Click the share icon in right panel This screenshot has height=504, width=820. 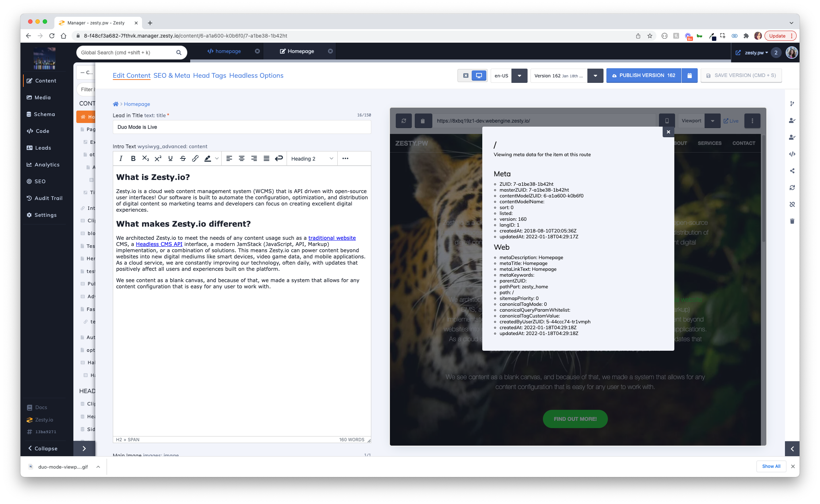793,171
